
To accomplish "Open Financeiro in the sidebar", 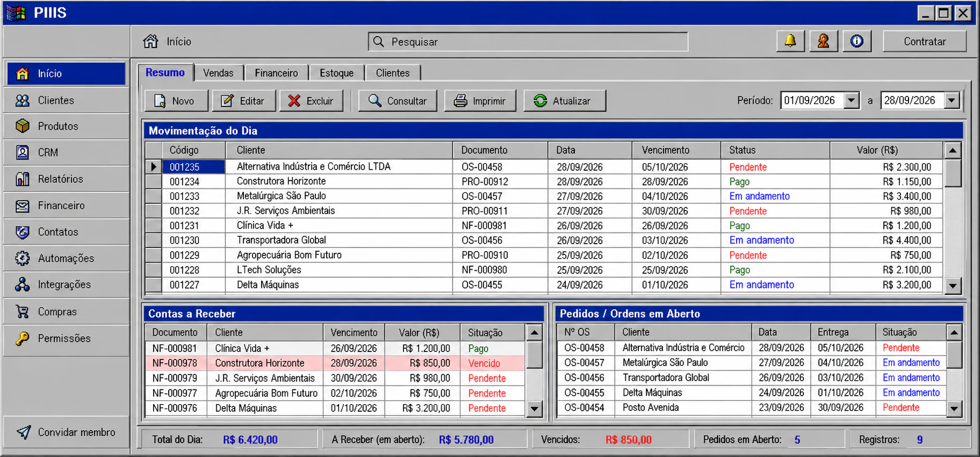I will [66, 205].
